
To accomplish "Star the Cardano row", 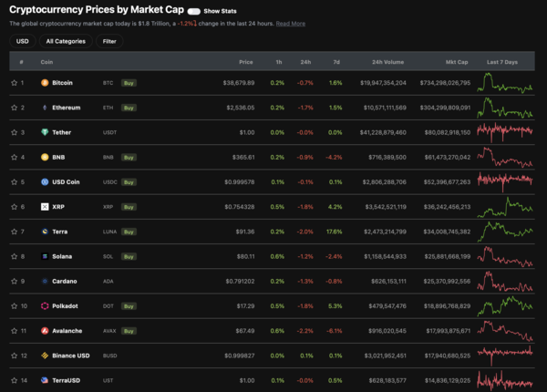I will [14, 282].
